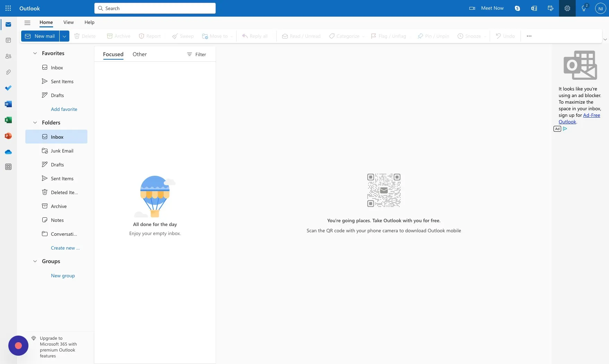Open the app launcher waffle icon
Viewport: 609px width, 364px height.
[x=8, y=8]
